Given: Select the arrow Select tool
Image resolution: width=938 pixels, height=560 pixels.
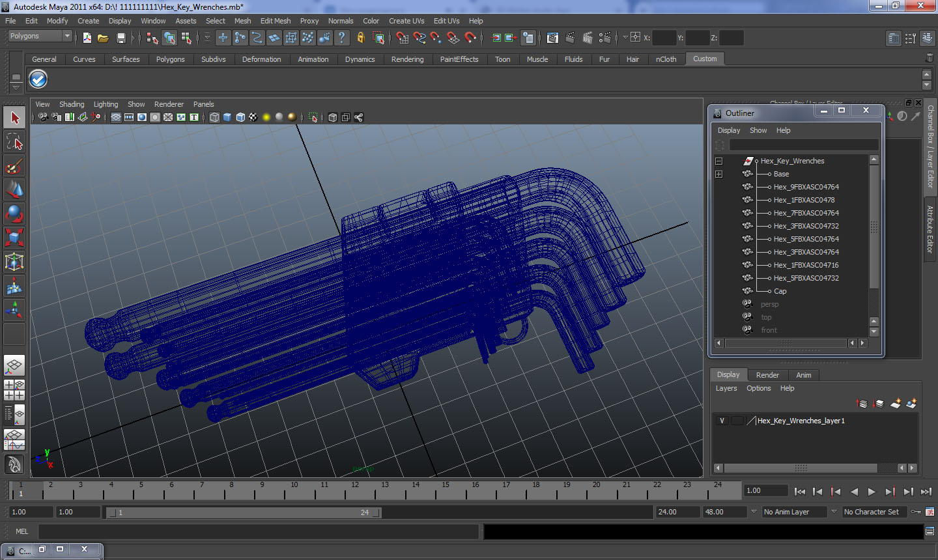Looking at the screenshot, I should point(14,118).
